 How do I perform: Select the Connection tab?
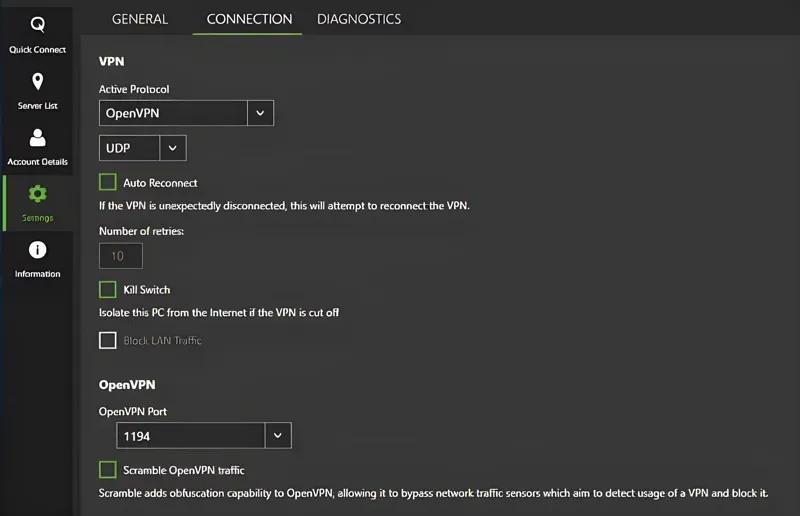pos(249,19)
